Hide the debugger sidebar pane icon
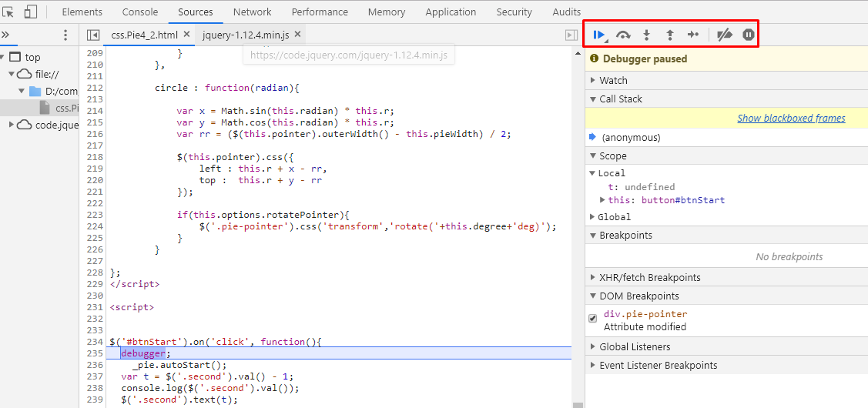The width and height of the screenshot is (868, 408). (571, 35)
